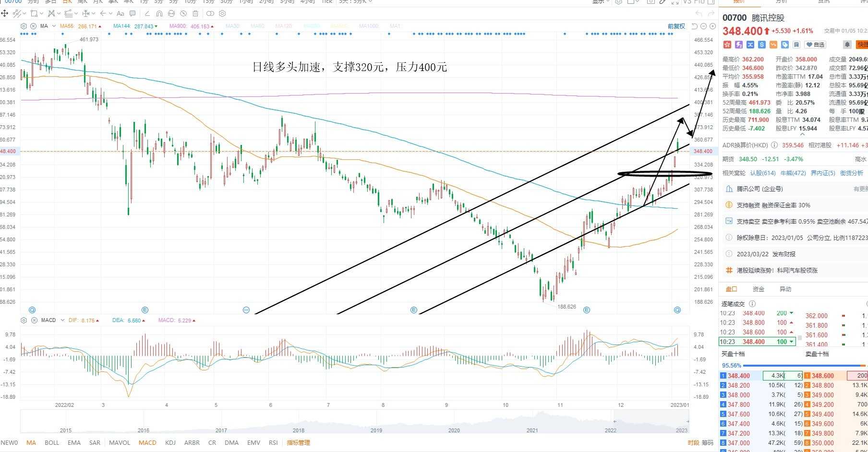Hide drawings with the crossed eye icon
The height and width of the screenshot is (452, 868).
183,13
